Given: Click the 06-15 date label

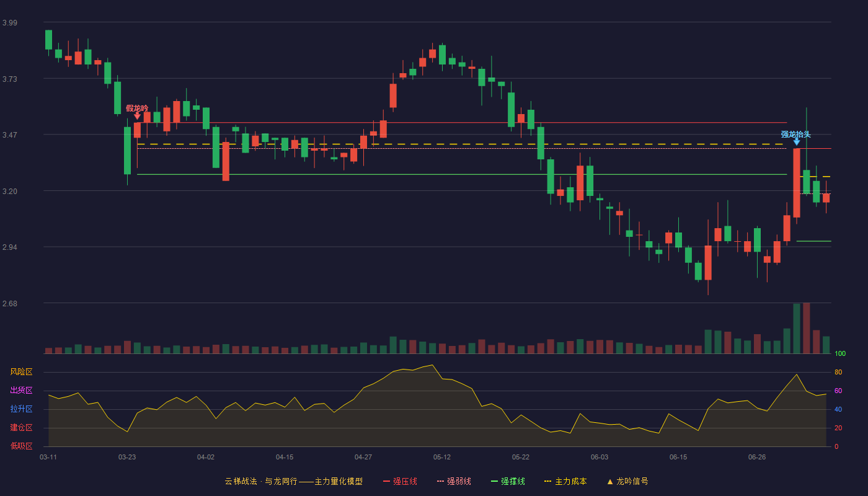Looking at the screenshot, I should pos(678,457).
